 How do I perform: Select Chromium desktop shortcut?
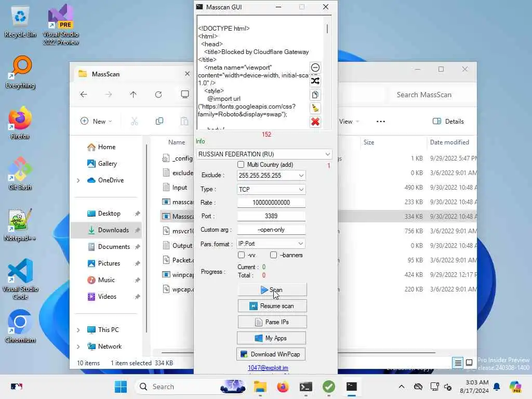[20, 326]
